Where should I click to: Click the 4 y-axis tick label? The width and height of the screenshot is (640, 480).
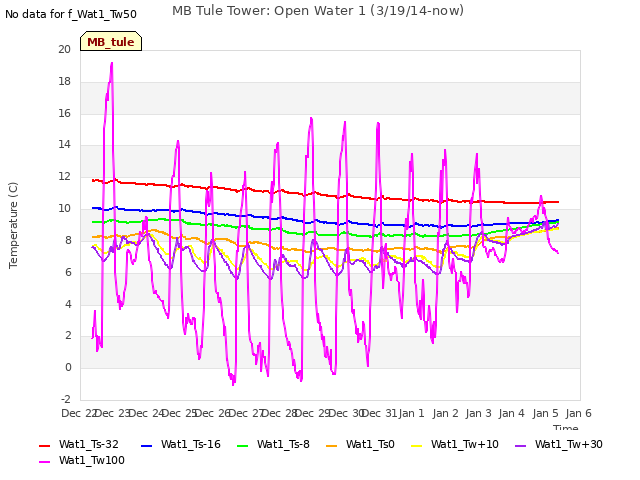(x=68, y=304)
